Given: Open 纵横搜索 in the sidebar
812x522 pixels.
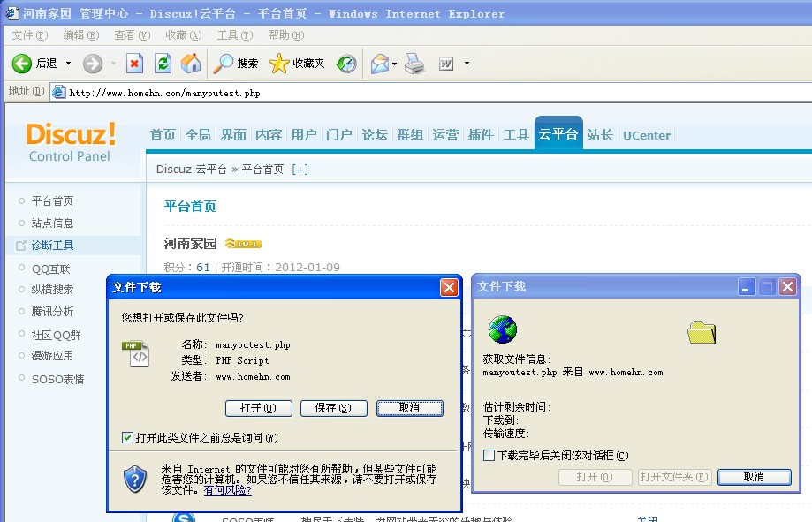Looking at the screenshot, I should coord(52,290).
